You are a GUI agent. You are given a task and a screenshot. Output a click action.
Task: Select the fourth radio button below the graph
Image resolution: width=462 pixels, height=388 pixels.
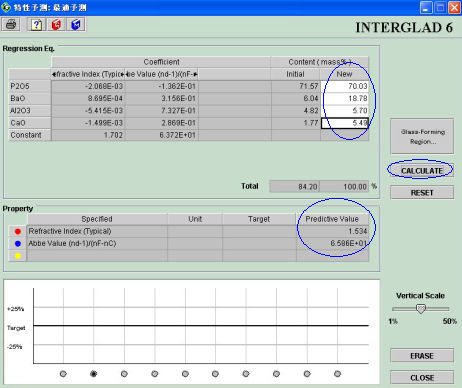155,374
